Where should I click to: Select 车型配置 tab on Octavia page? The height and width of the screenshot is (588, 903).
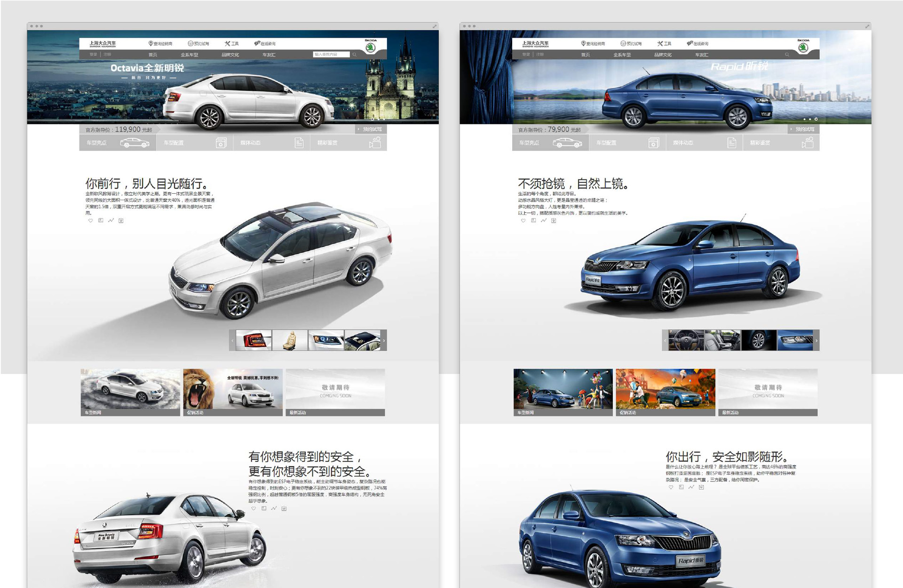click(x=195, y=143)
